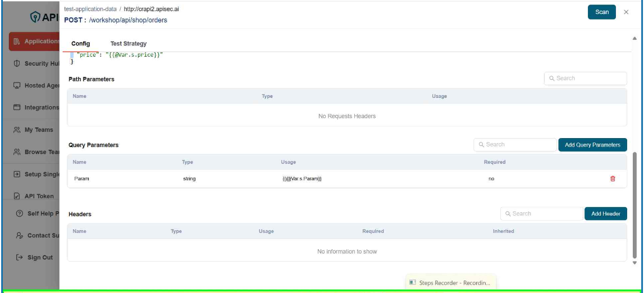
Task: Click the My Teams people icon
Action: (x=17, y=130)
